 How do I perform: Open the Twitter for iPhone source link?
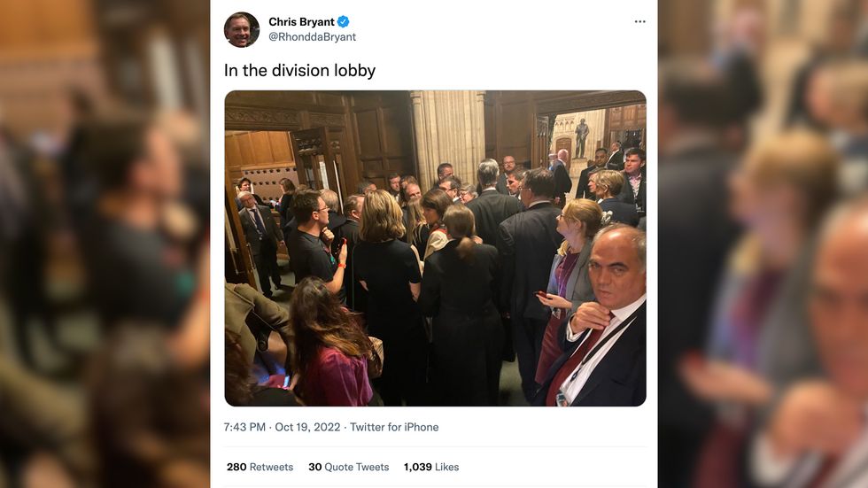(x=394, y=427)
